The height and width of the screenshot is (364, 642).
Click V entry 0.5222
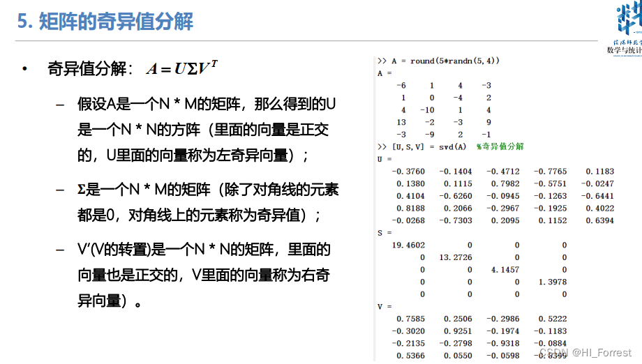coord(553,319)
